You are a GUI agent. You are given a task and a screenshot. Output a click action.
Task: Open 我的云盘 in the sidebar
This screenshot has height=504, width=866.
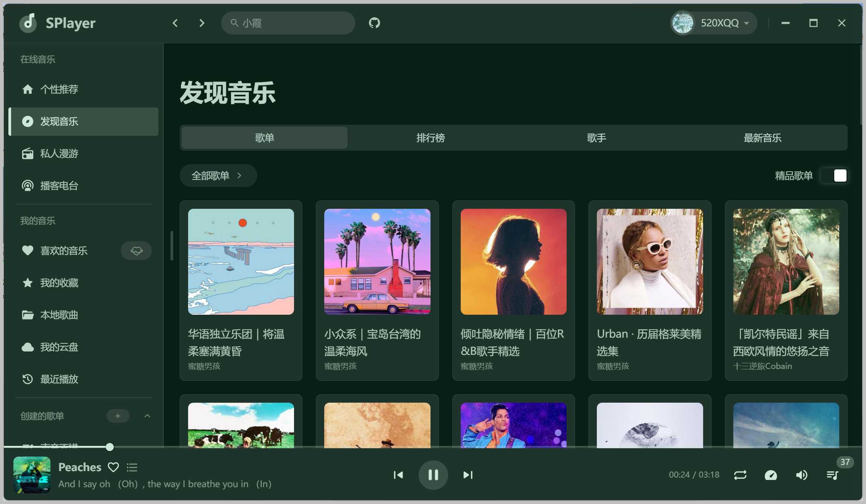59,347
